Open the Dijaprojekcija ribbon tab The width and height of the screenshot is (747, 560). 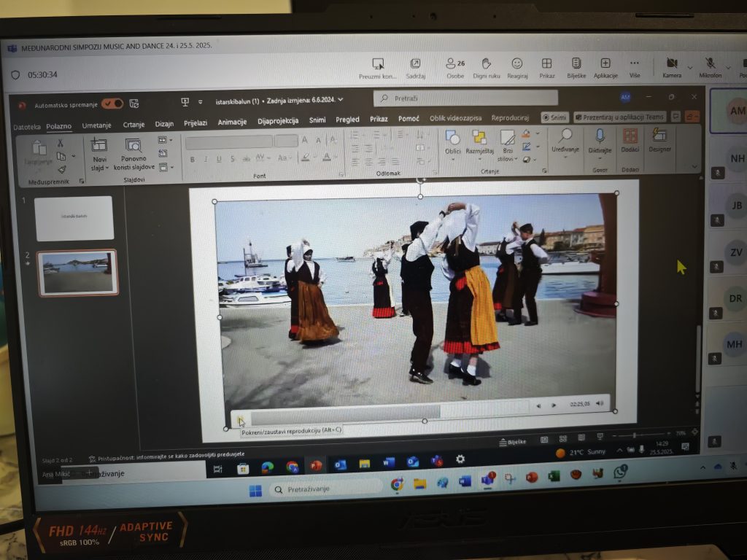[x=277, y=121]
